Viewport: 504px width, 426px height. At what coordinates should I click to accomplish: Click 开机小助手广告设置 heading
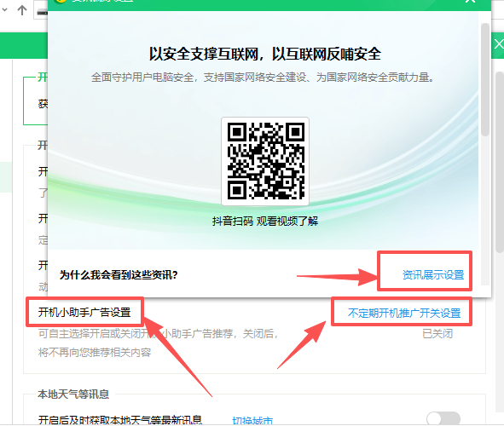point(84,312)
